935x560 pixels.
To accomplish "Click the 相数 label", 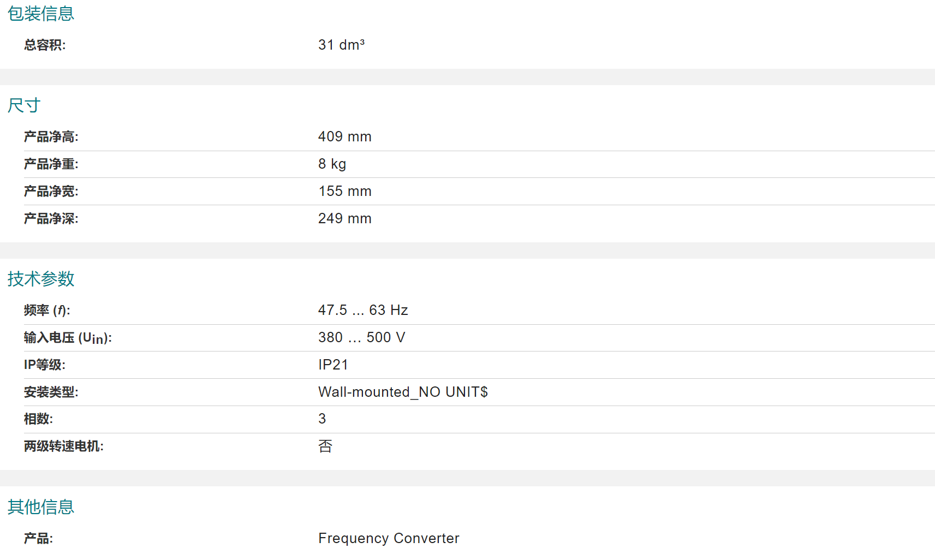I will [38, 419].
